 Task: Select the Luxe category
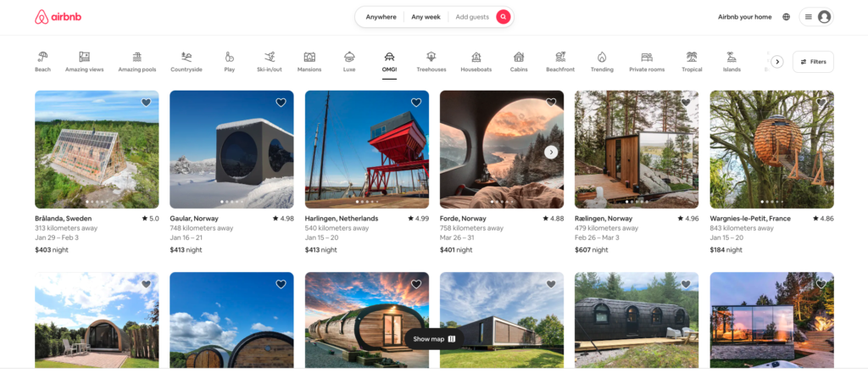coord(349,61)
